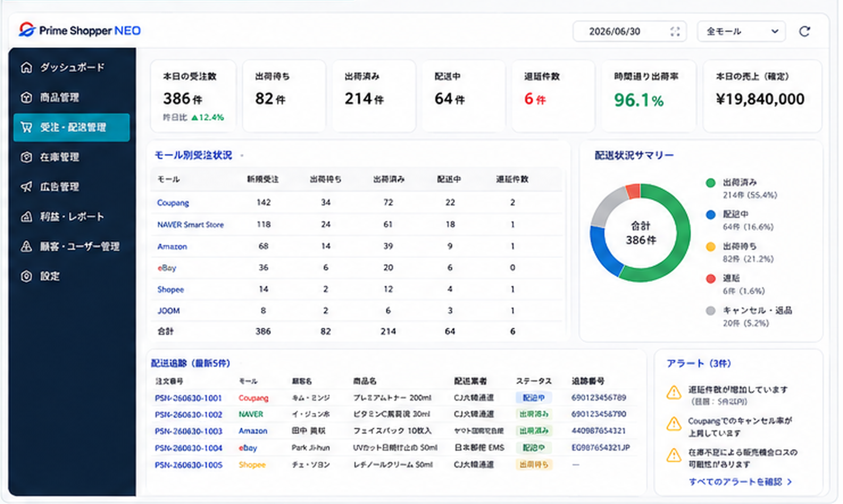Open 在庫管理 menu item

[x=72, y=157]
